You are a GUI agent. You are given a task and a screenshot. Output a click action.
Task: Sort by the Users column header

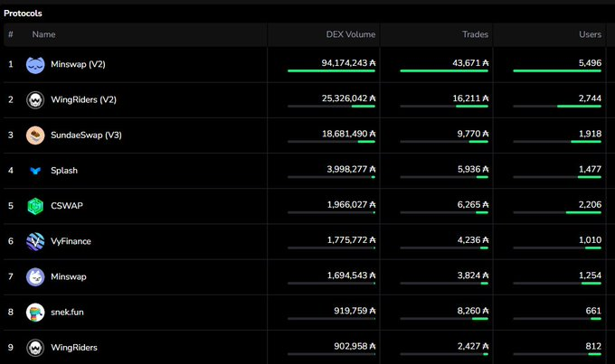[590, 34]
